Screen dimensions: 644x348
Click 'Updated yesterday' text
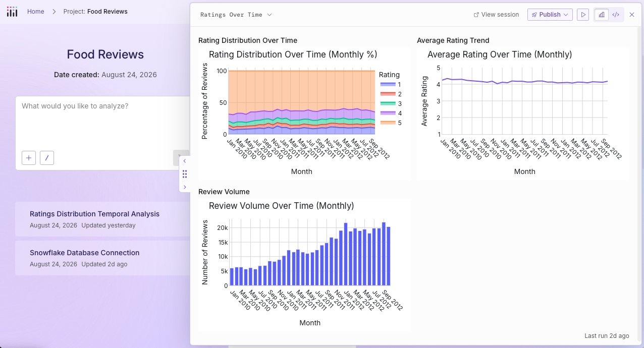[109, 225]
